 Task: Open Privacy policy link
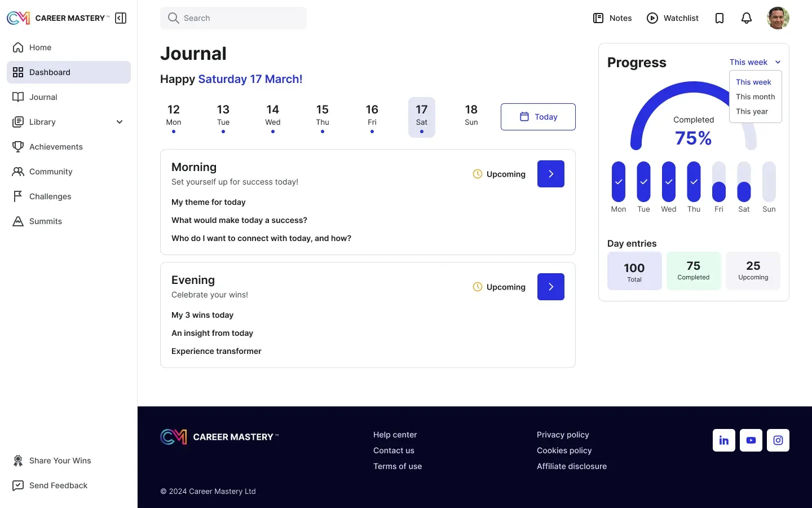(563, 435)
